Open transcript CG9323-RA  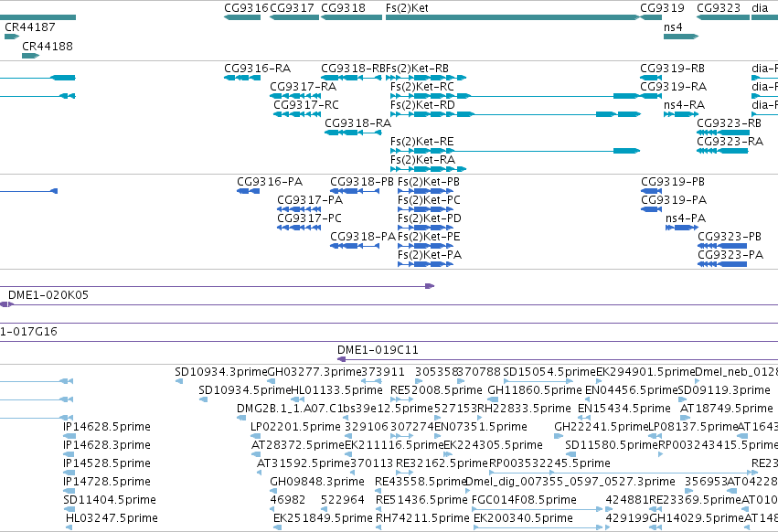tap(730, 142)
